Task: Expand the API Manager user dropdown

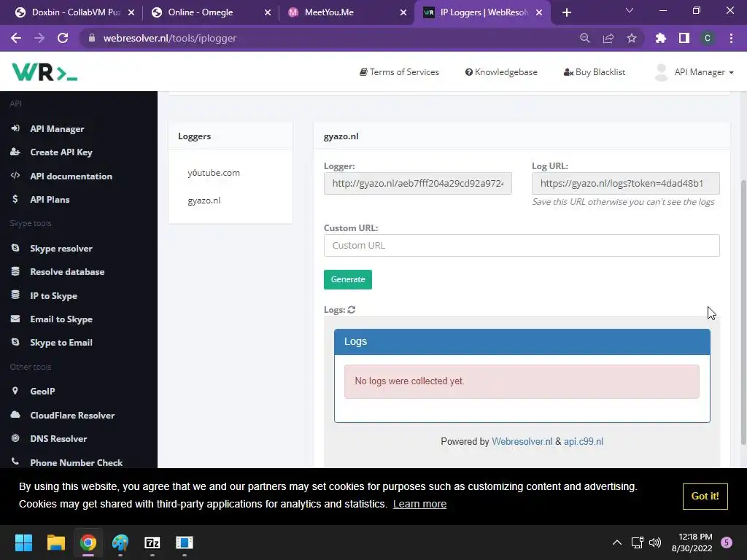Action: (x=694, y=72)
